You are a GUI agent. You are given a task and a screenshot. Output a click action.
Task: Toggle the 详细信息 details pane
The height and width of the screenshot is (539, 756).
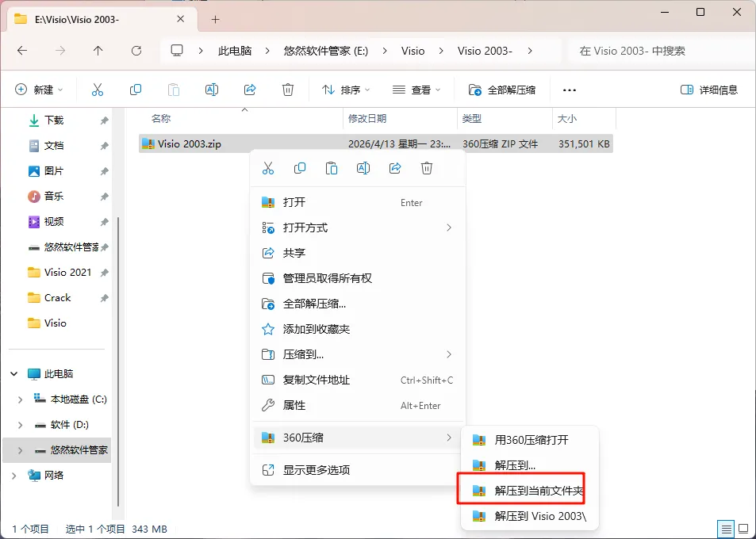(708, 90)
